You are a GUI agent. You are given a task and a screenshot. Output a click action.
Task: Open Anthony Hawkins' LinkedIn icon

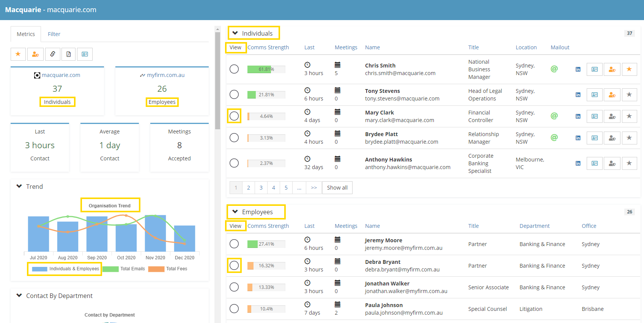point(578,163)
